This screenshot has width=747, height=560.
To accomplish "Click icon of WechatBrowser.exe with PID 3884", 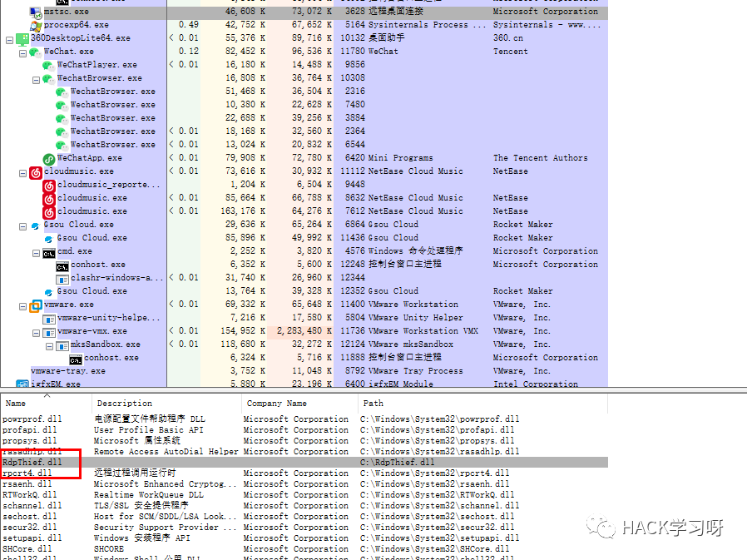I will click(x=62, y=119).
